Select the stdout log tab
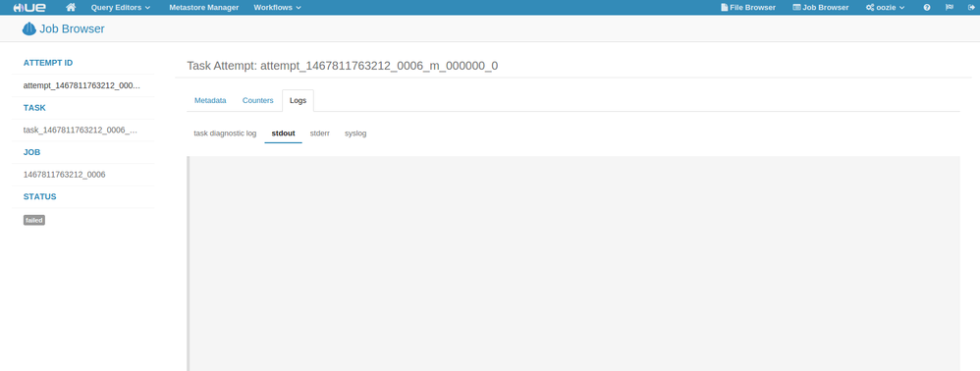 (283, 133)
